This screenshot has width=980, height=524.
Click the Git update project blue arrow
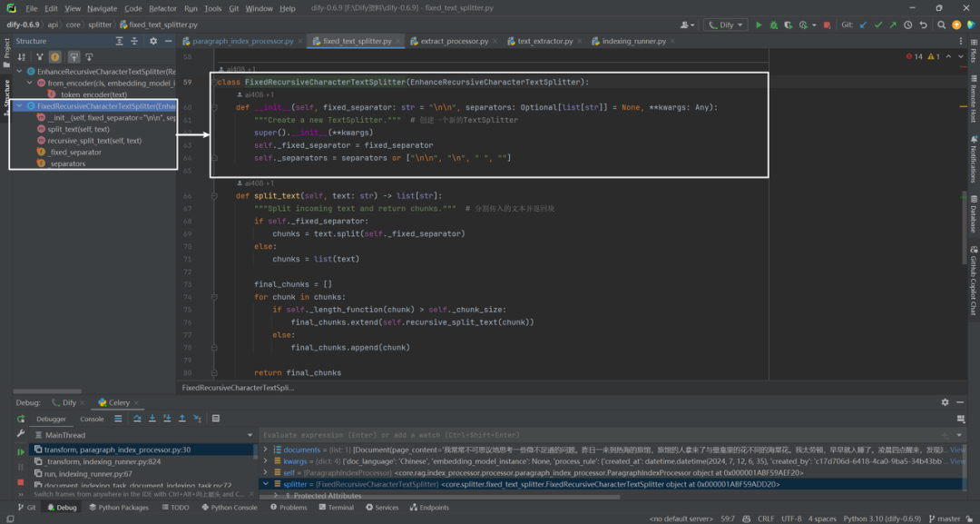click(x=863, y=25)
